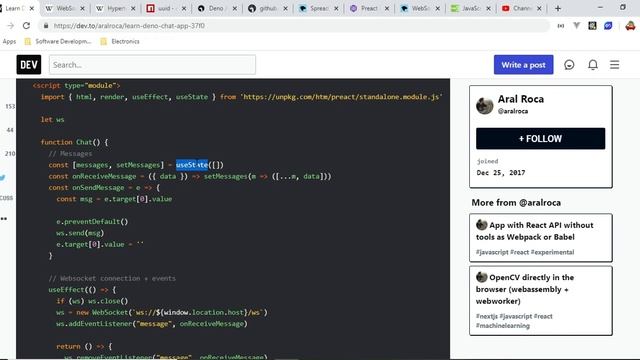
Task: Open OpenCV directly in the browser article
Action: pos(525,289)
